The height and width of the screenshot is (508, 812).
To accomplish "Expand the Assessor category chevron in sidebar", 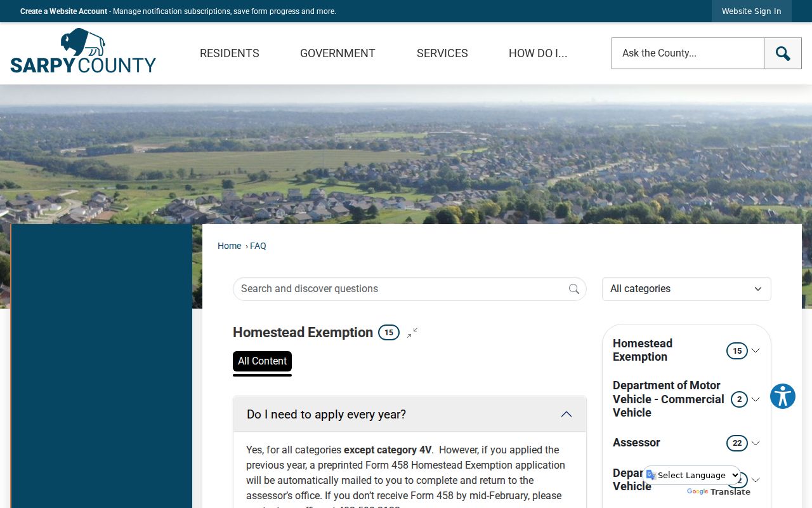I will pyautogui.click(x=756, y=443).
